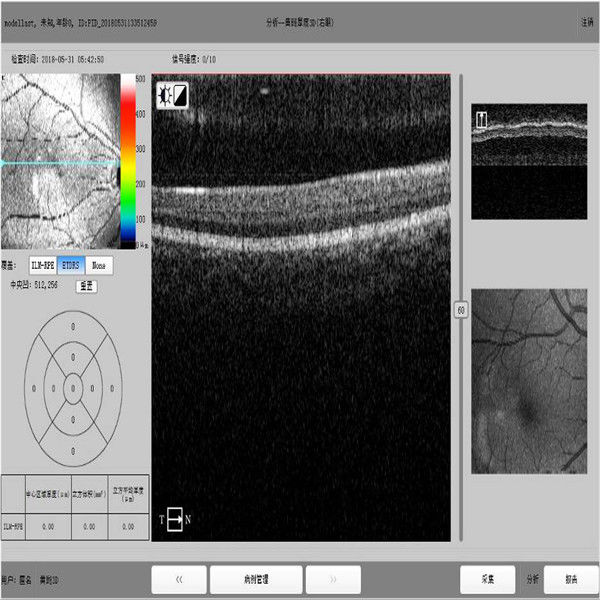The image size is (600, 600).
Task: Open 病例管理 case management
Action: click(x=256, y=579)
